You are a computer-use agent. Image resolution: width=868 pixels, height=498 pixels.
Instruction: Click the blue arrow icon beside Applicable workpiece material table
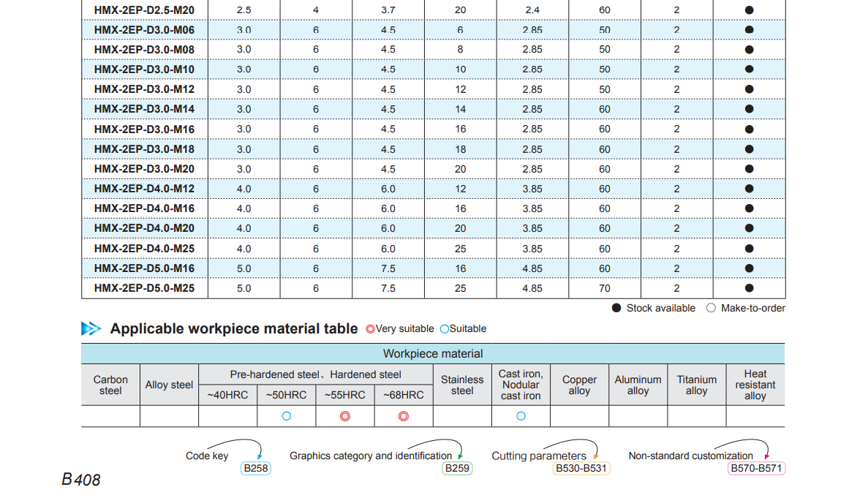click(x=91, y=329)
